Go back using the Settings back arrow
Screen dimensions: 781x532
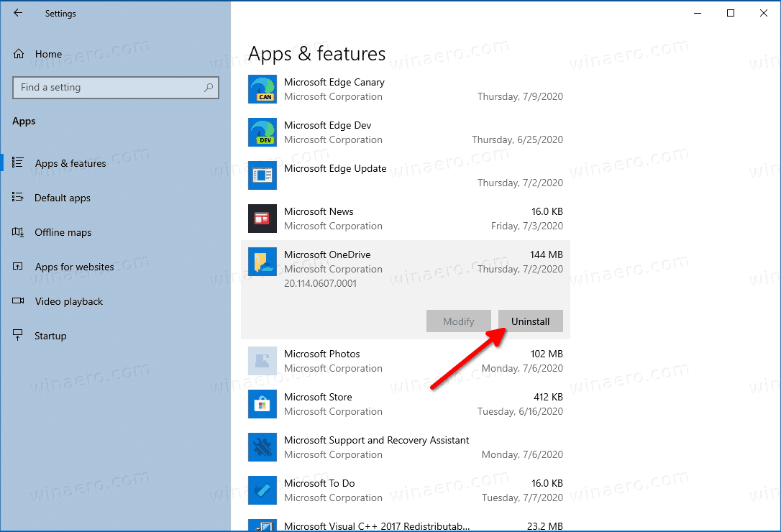tap(18, 13)
